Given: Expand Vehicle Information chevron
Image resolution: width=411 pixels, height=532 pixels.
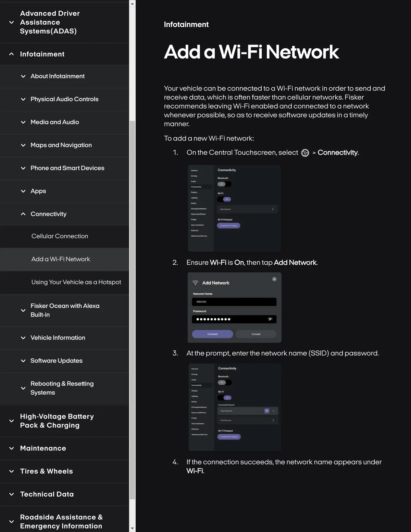Looking at the screenshot, I should (x=23, y=338).
